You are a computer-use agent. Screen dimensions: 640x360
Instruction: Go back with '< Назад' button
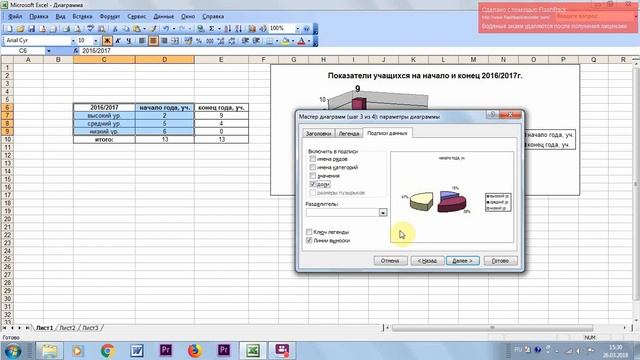tap(427, 260)
